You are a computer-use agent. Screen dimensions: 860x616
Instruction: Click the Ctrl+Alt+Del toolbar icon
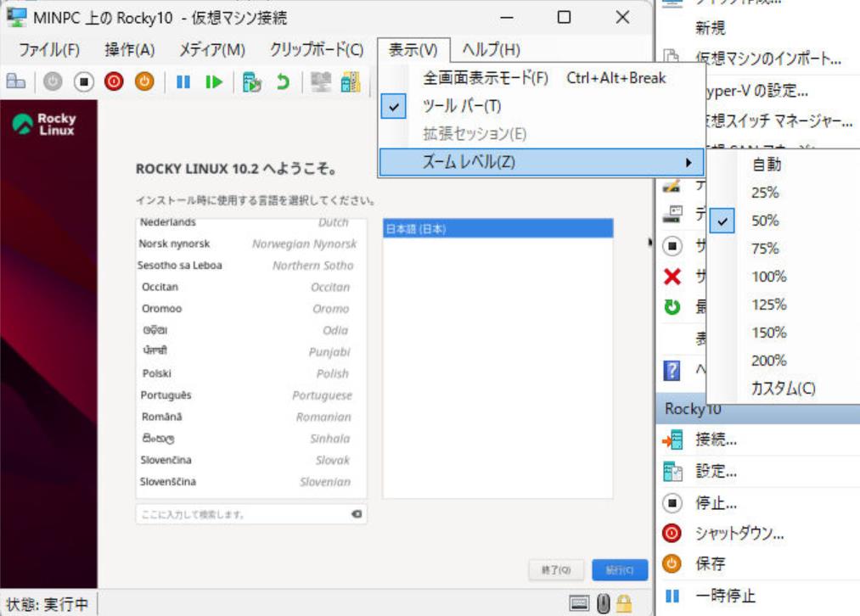tap(16, 82)
